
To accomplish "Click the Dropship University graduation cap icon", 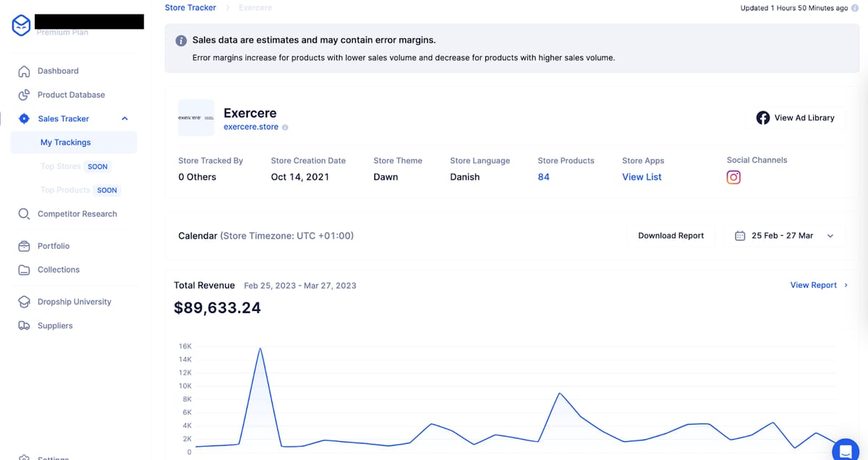I will tap(24, 302).
